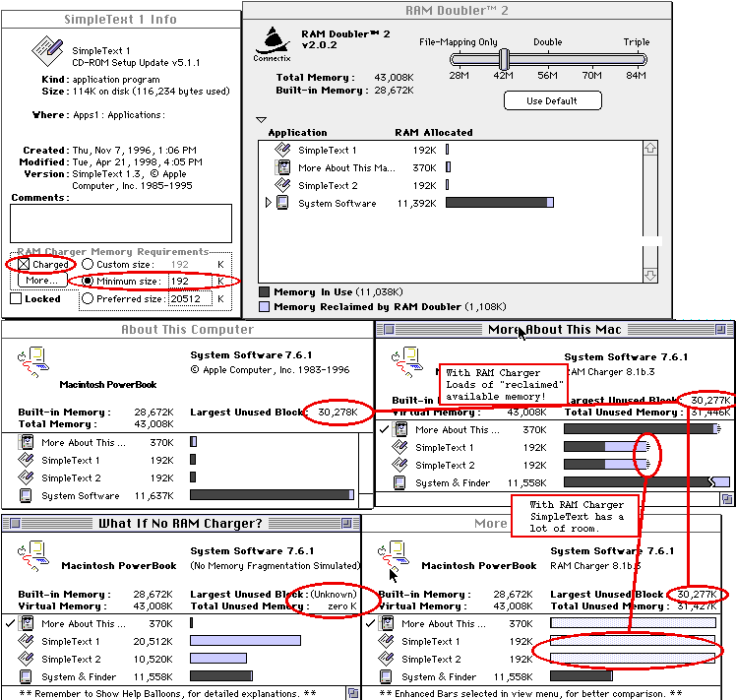Click SimpleText 2 icon in More About This Mac
The image size is (736, 700).
[399, 465]
